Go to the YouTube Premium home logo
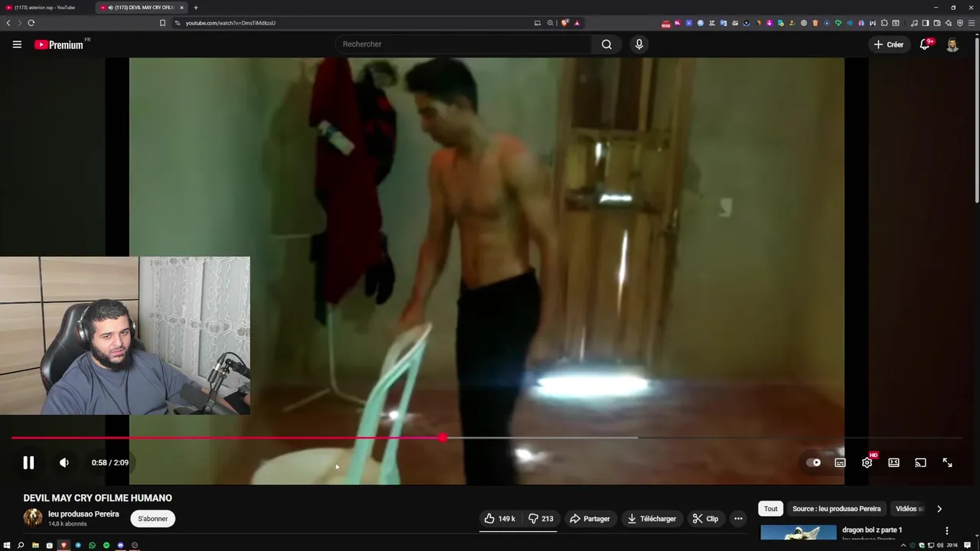This screenshot has height=551, width=980. pos(60,44)
